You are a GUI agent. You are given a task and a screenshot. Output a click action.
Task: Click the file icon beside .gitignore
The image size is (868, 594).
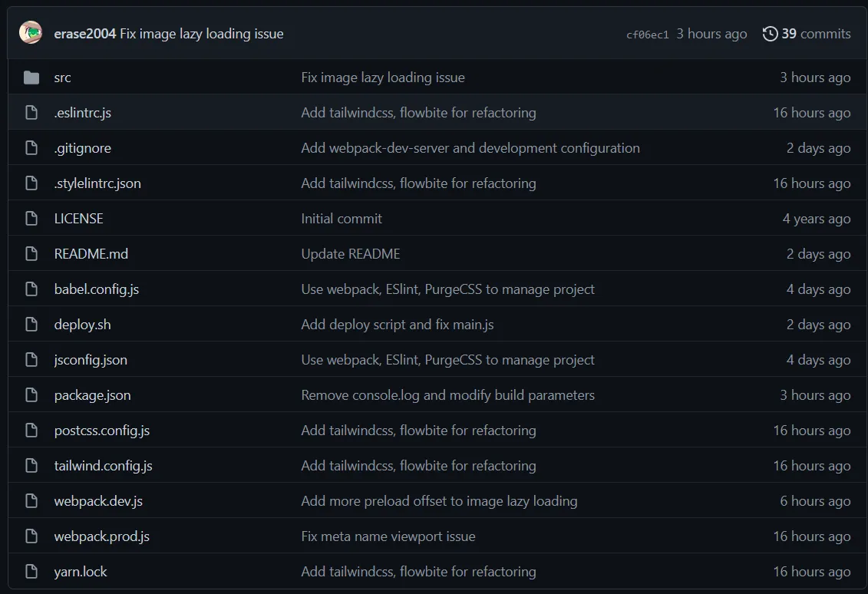click(31, 148)
